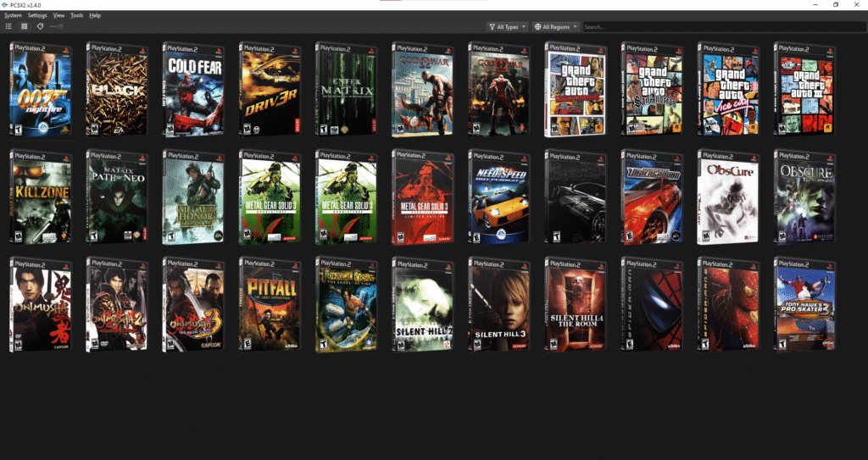Select the Matrix Path of Neo cover
The image size is (868, 460).
(117, 197)
